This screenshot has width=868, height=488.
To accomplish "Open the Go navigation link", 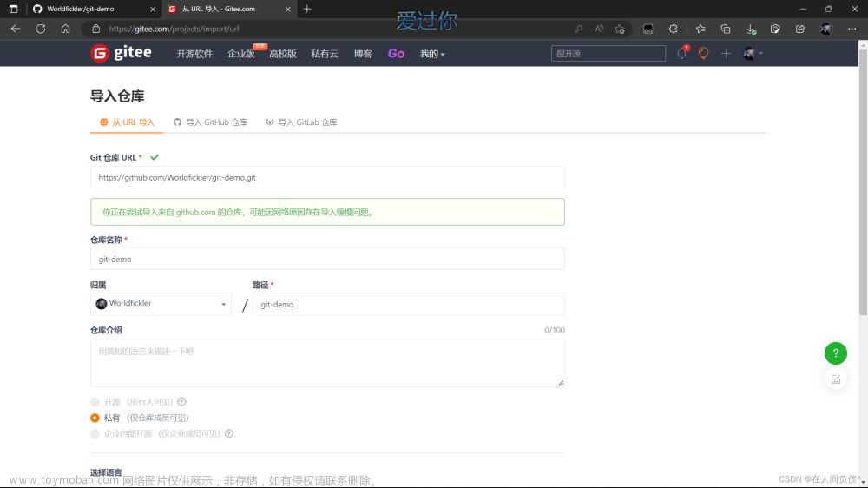I will point(396,54).
